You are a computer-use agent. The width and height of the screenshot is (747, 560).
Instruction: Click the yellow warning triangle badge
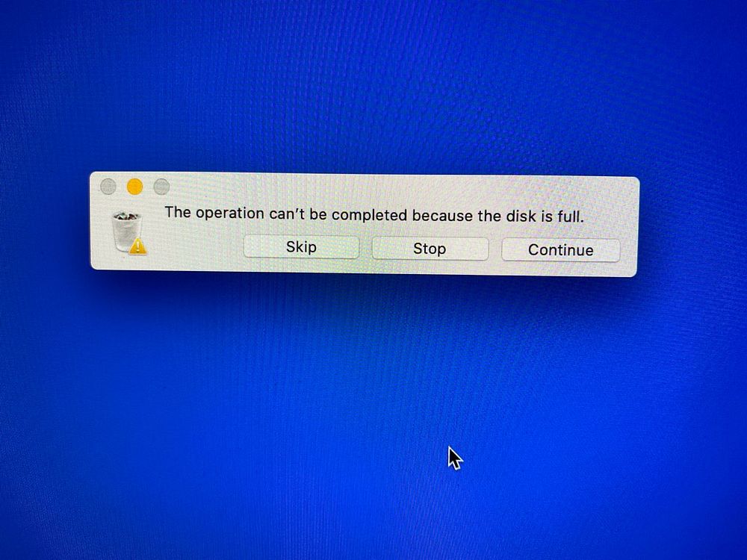(138, 246)
